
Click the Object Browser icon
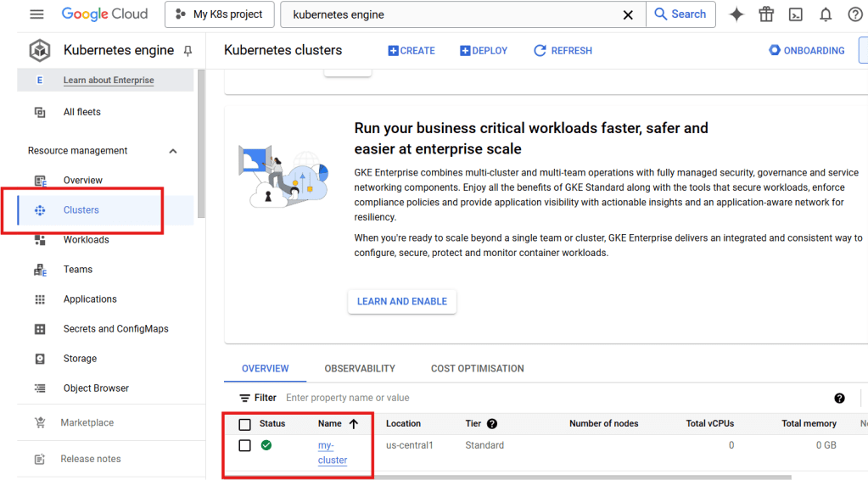[x=40, y=388]
